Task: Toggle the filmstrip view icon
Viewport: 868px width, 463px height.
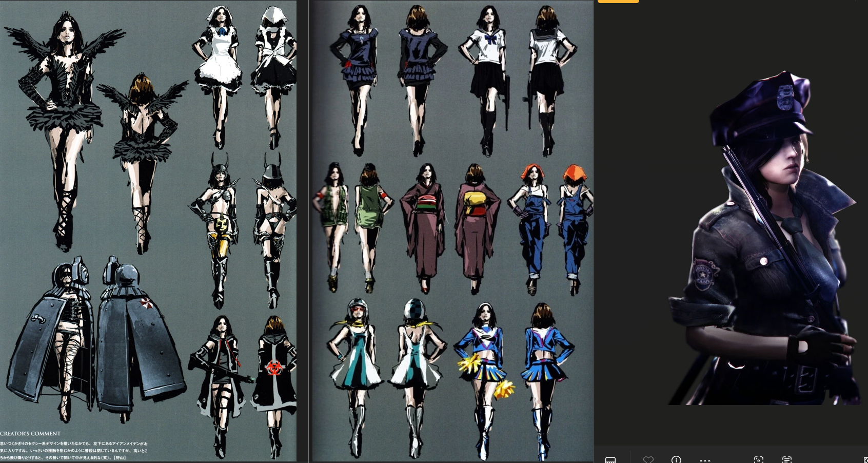Action: [610, 460]
